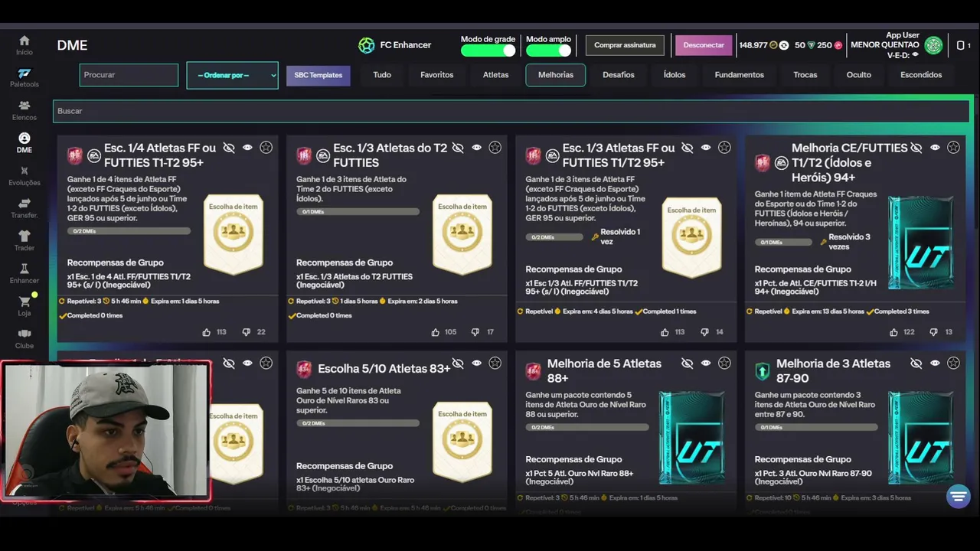Star the Melhoria de 3 Atletas 87-90 card
This screenshot has height=551, width=980.
coord(953,363)
